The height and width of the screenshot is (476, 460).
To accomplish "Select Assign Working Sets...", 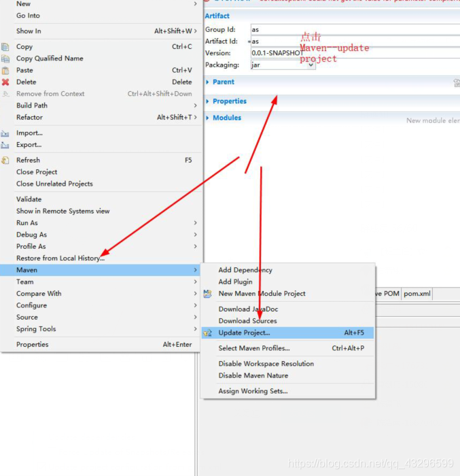I will [x=253, y=391].
